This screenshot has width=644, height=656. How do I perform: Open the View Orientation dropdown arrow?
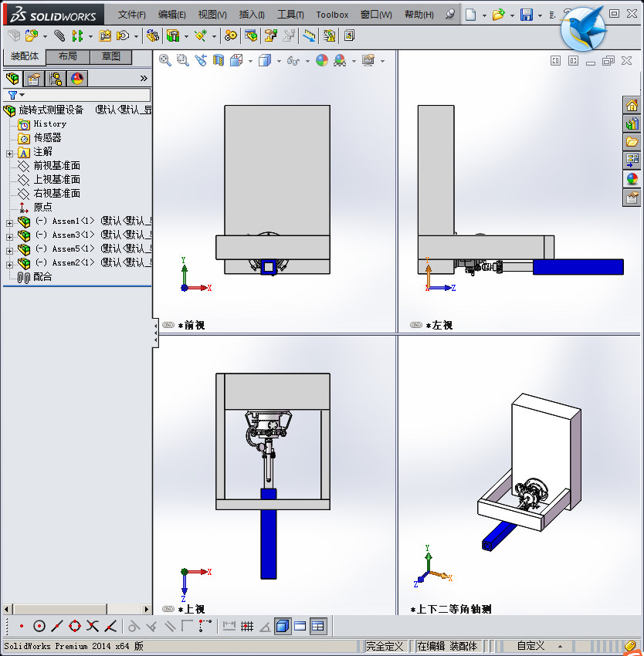point(250,62)
